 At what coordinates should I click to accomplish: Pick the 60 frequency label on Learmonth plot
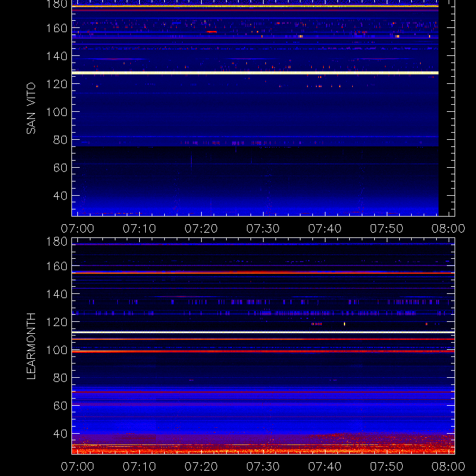pos(60,406)
